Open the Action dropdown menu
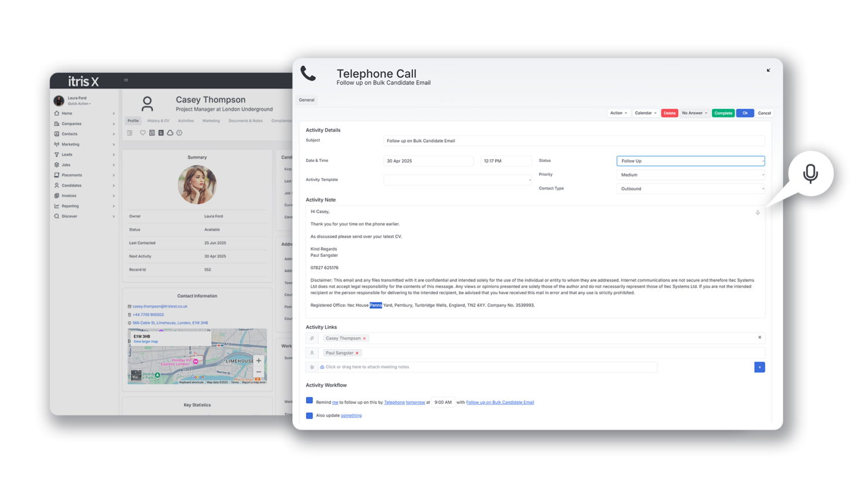This screenshot has width=868, height=488. point(618,113)
